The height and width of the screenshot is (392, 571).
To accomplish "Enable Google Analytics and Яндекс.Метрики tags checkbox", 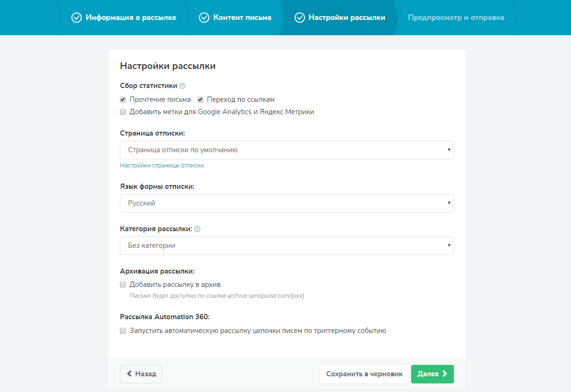I will coord(123,112).
